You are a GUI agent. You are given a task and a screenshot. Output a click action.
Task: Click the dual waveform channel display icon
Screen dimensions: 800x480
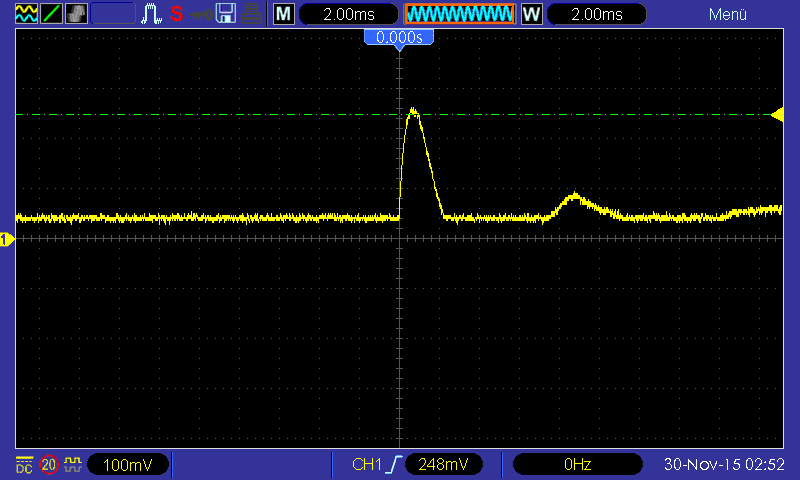click(x=27, y=13)
